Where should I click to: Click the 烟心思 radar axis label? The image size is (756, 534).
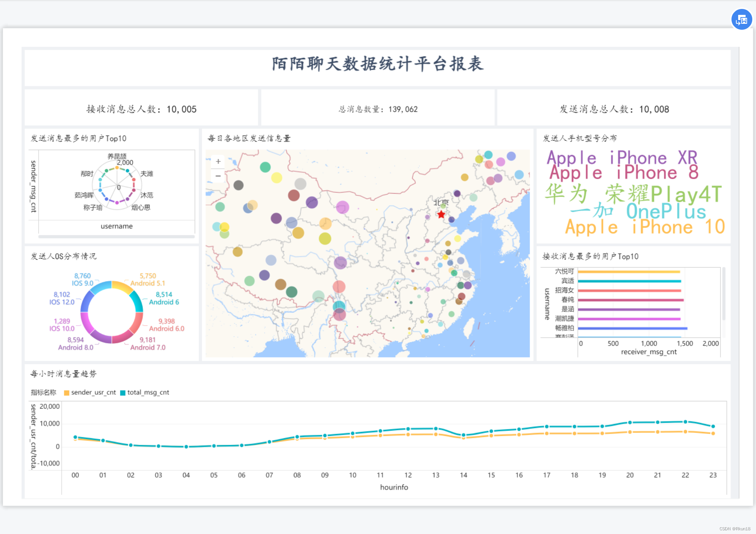pyautogui.click(x=141, y=207)
